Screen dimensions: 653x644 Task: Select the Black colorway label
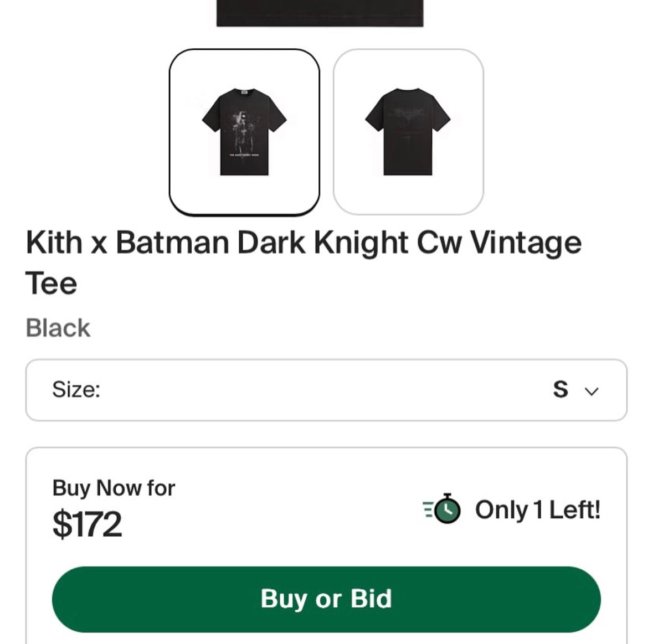pyautogui.click(x=58, y=327)
